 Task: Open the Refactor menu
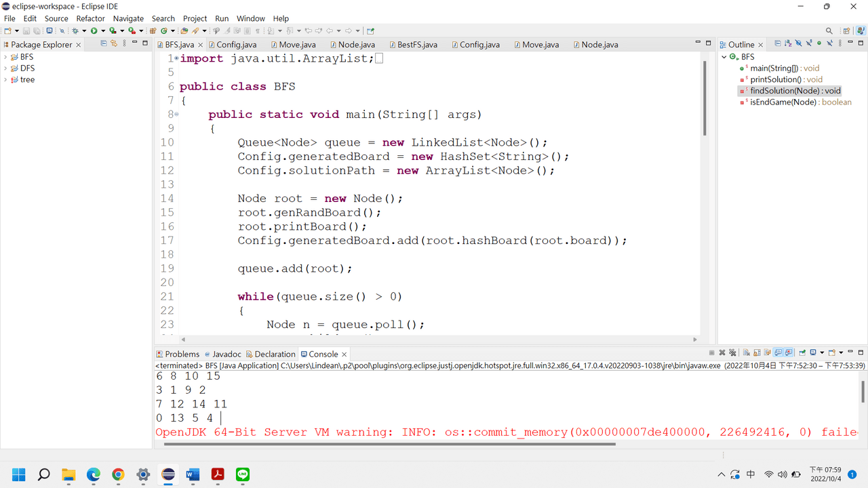(90, 18)
